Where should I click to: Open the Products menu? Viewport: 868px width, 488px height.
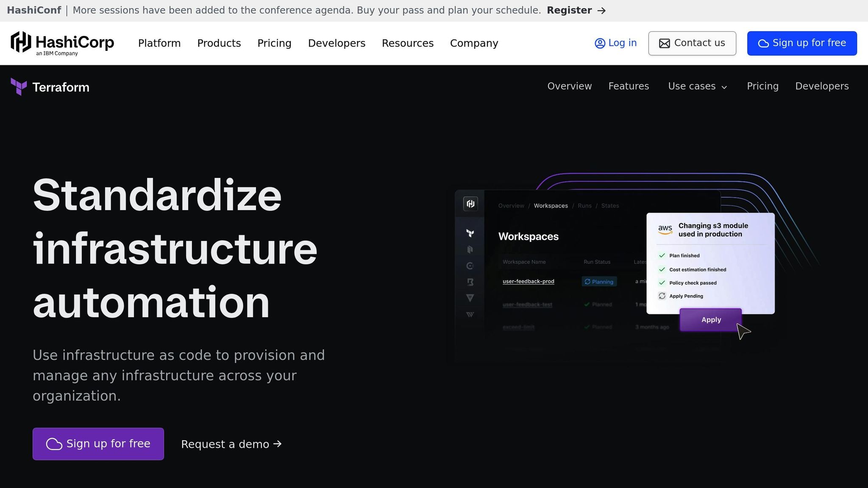(219, 43)
